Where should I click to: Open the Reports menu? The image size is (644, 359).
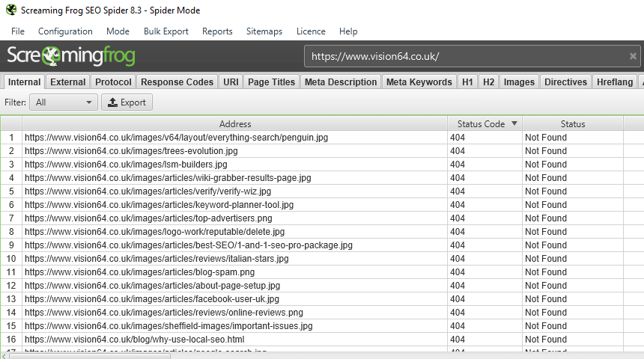[x=217, y=31]
